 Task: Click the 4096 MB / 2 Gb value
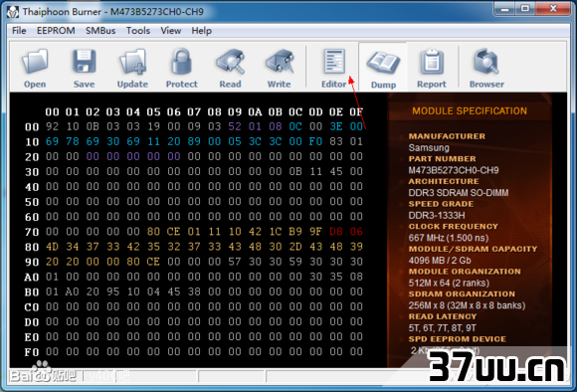[440, 261]
